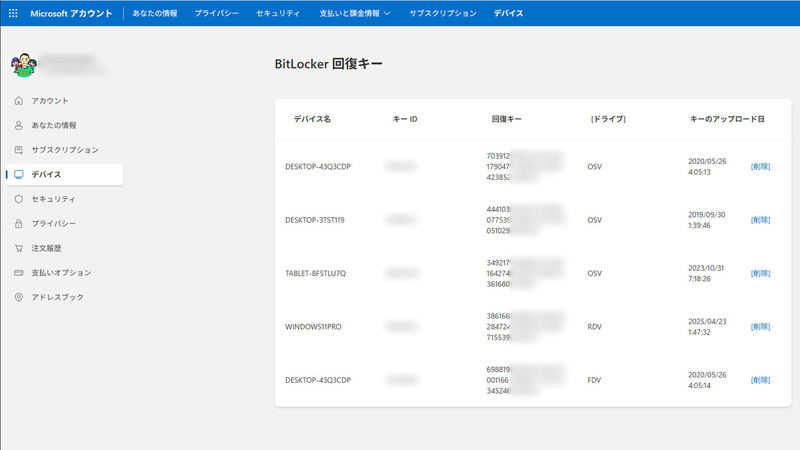The height and width of the screenshot is (450, 800).
Task: Click the shield icon for セキュリティ
Action: (19, 199)
